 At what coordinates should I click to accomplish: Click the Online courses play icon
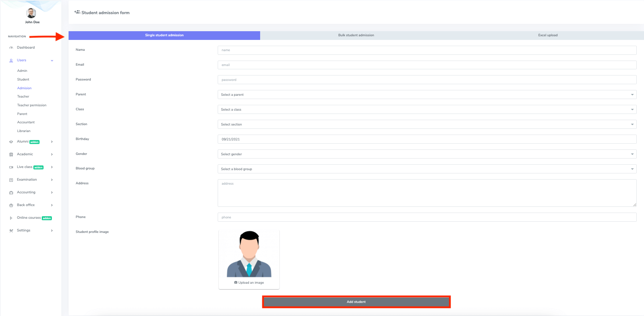[x=11, y=218]
